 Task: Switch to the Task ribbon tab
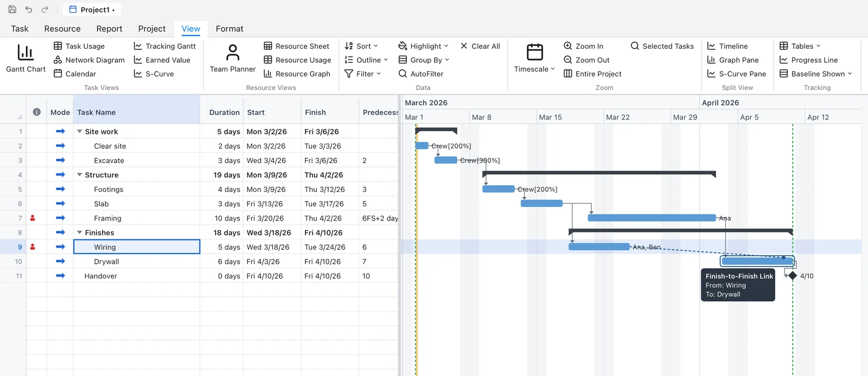coord(20,29)
